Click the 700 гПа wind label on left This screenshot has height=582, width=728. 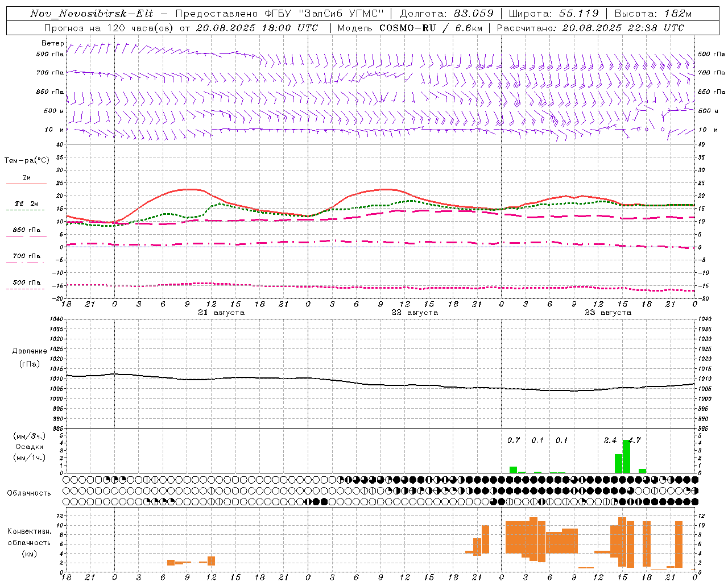[x=50, y=73]
